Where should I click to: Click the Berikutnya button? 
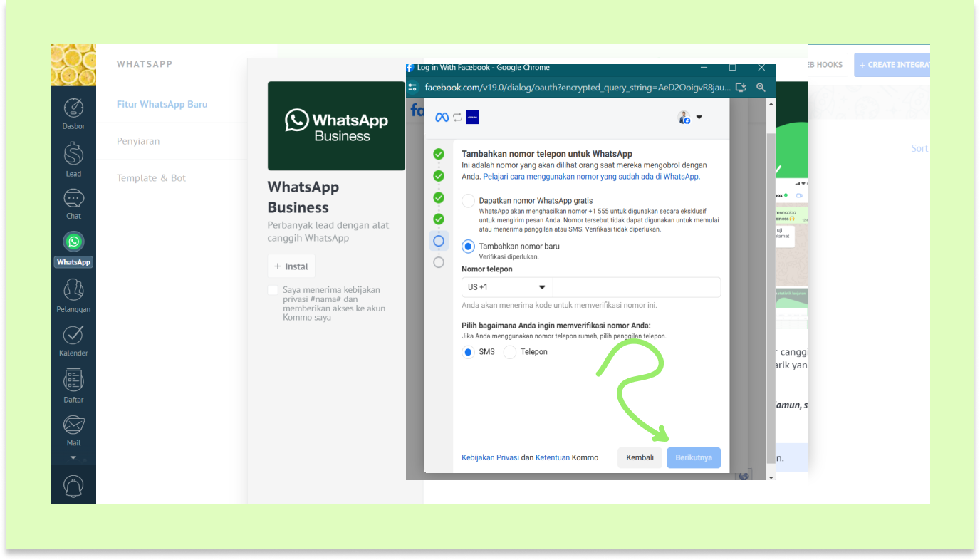click(694, 457)
